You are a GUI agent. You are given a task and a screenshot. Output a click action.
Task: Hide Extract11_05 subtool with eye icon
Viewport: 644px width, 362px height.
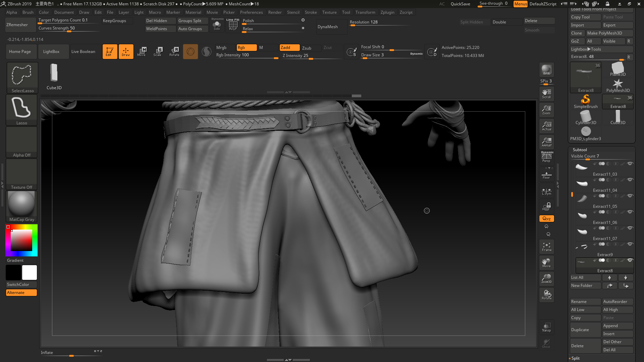(630, 196)
